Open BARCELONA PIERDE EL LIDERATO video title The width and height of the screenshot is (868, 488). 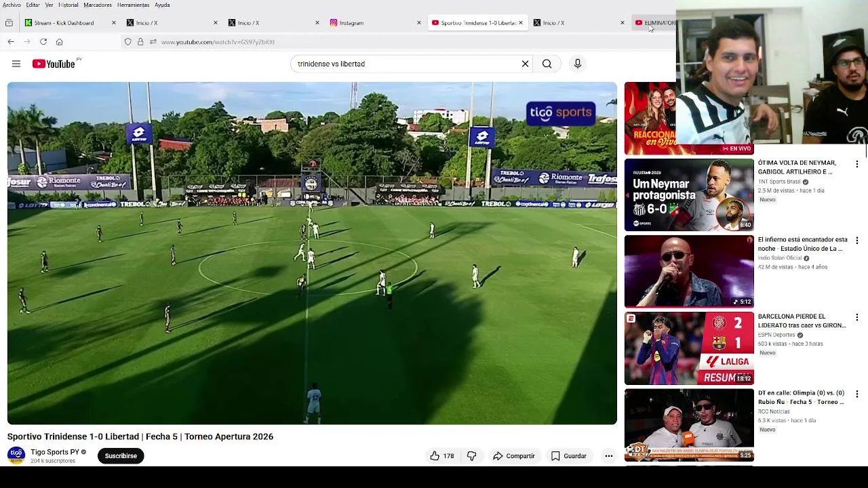[802, 321]
